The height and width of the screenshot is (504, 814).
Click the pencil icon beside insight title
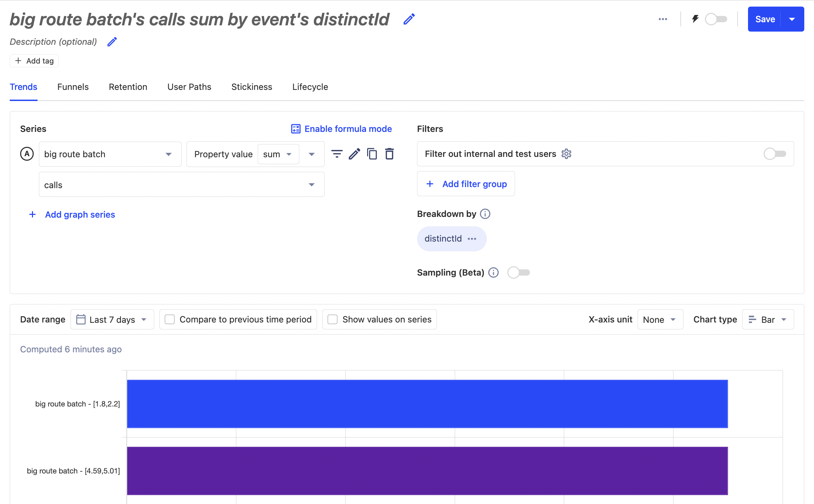(409, 19)
